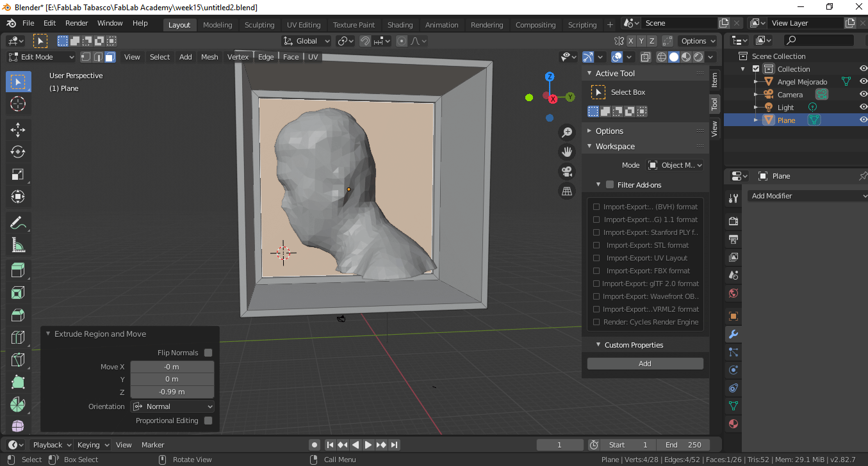The height and width of the screenshot is (466, 868).
Task: Open the Orientation Normal dropdown
Action: point(172,406)
